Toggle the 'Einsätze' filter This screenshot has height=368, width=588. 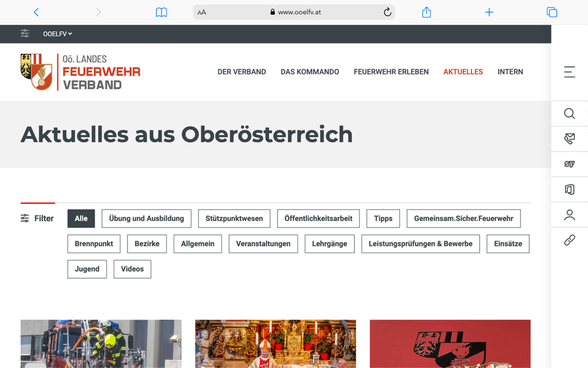click(x=508, y=244)
